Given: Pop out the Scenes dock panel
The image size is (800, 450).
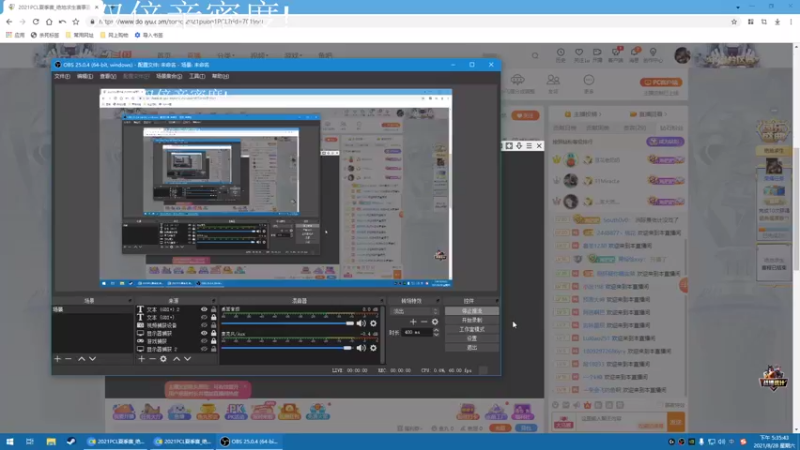Looking at the screenshot, I should click(x=130, y=301).
